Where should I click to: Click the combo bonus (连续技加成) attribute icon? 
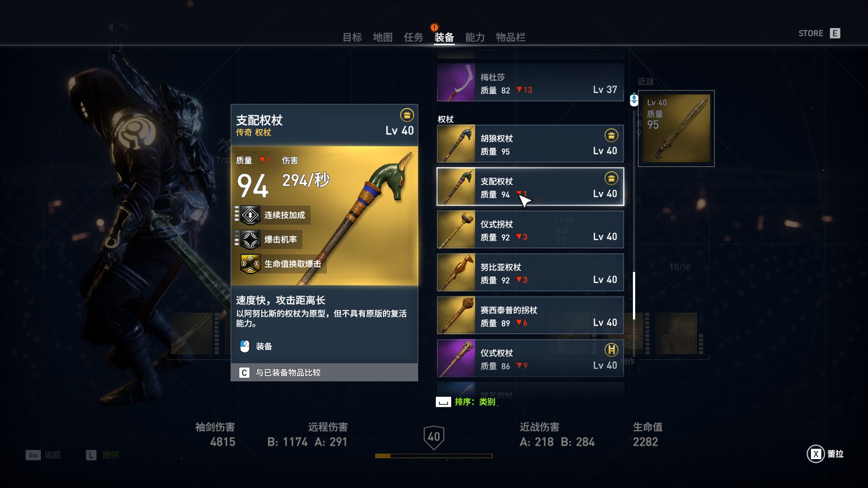(x=250, y=215)
